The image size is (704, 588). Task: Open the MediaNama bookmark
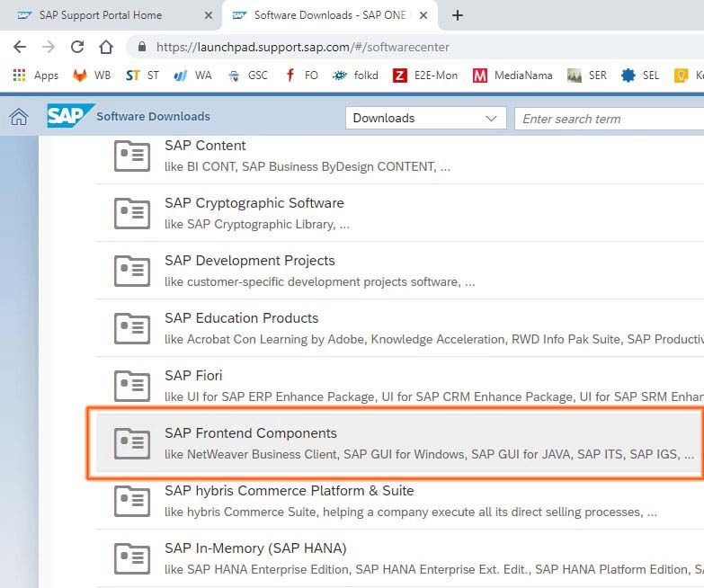pyautogui.click(x=512, y=76)
